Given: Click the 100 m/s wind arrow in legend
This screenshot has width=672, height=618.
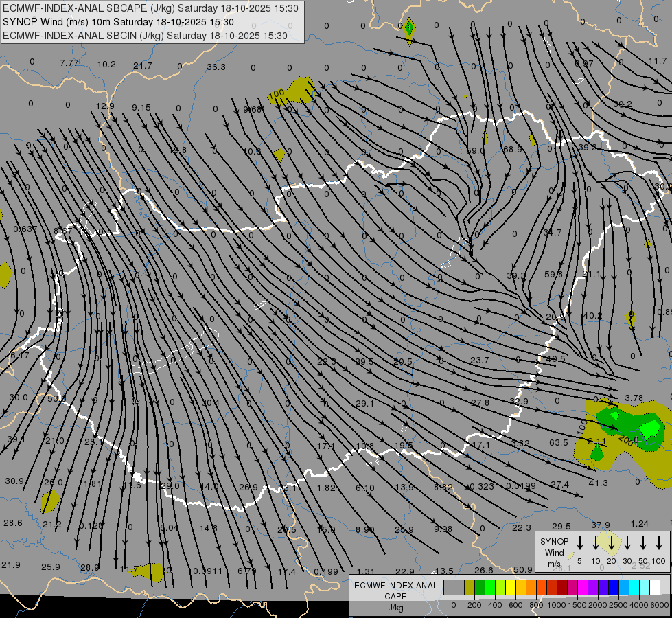Looking at the screenshot, I should point(660,543).
